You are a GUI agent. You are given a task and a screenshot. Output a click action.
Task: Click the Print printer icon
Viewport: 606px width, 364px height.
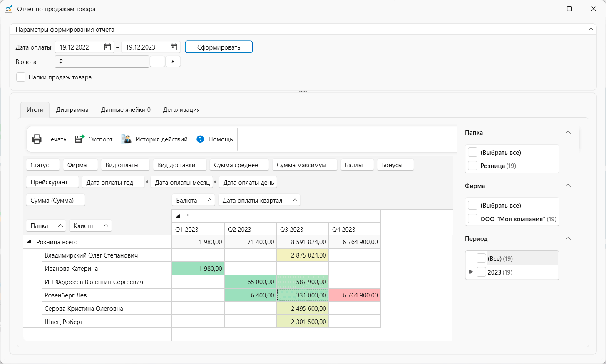[37, 139]
